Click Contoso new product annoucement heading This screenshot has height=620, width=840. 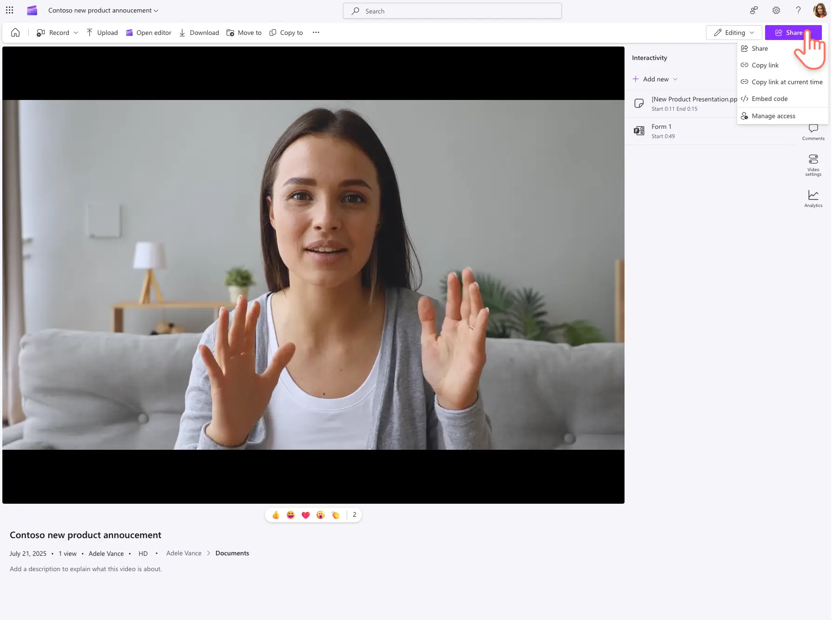[86, 535]
